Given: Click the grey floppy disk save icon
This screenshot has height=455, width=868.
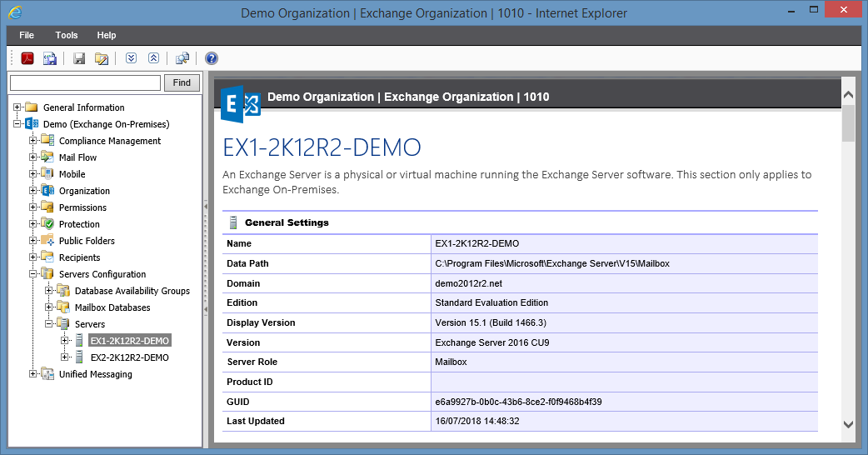Looking at the screenshot, I should click(79, 58).
